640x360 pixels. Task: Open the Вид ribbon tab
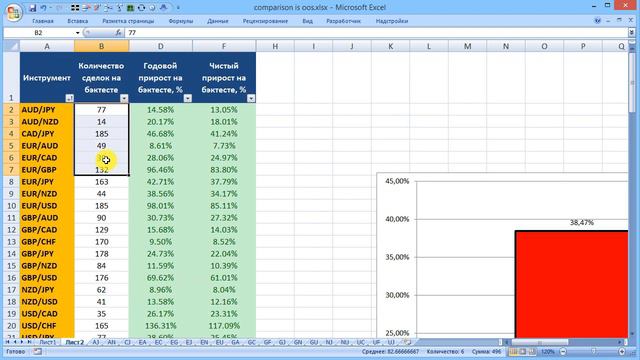[307, 21]
